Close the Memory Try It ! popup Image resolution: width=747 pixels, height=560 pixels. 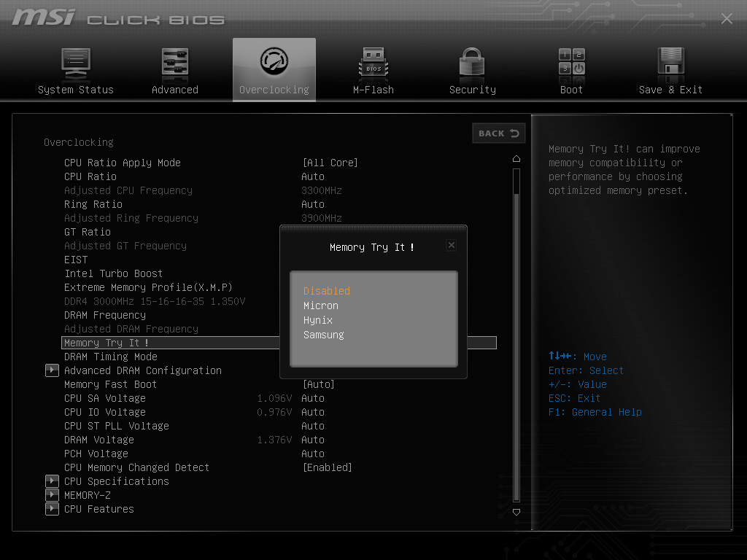point(451,245)
